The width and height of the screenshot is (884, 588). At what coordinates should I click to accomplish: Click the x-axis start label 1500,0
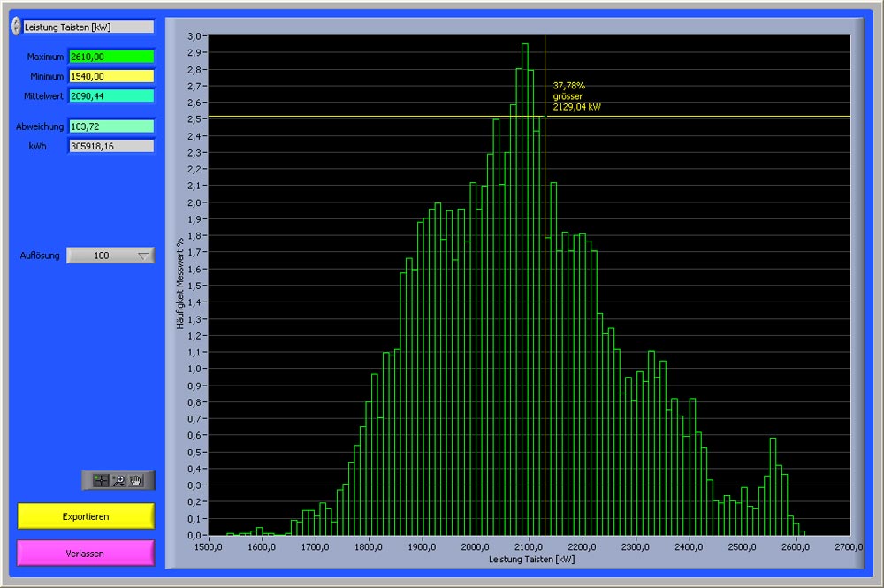coord(209,546)
